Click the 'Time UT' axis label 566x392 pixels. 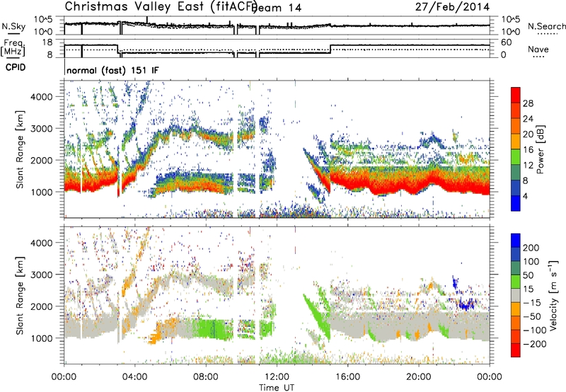277,387
